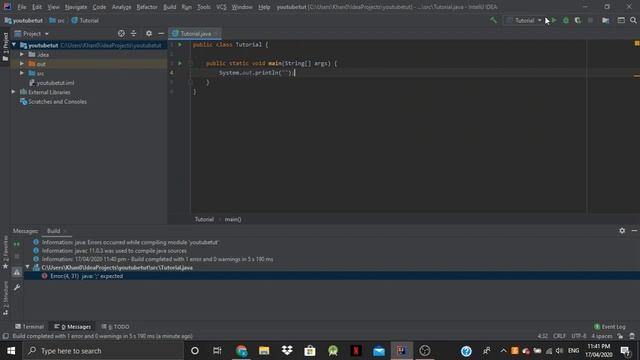Click the green Debug bug icon
This screenshot has width=640, height=360.
pos(566,20)
